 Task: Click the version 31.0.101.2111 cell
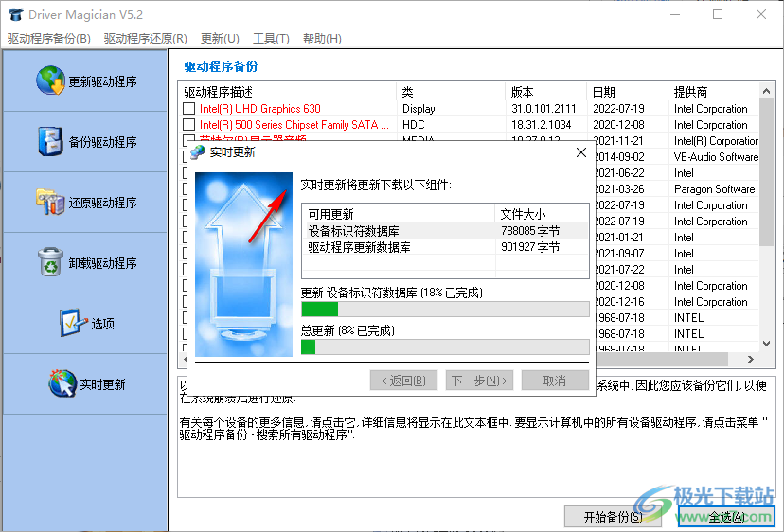coord(543,109)
